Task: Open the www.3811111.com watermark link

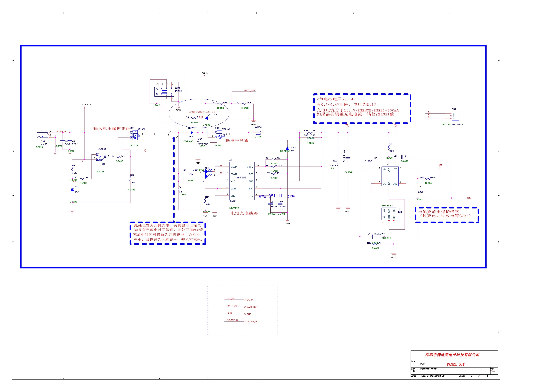Action: point(277,196)
